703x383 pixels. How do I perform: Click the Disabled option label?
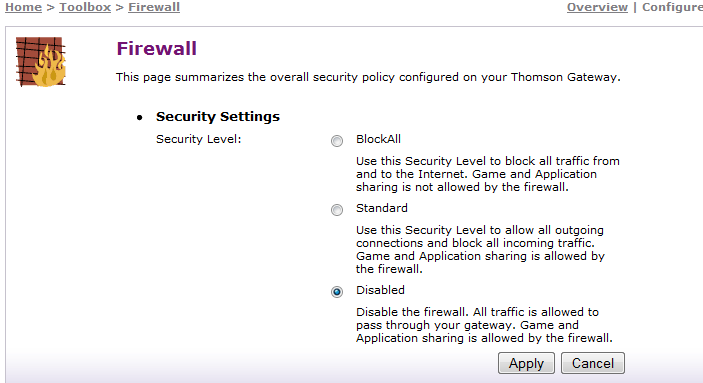(x=380, y=290)
